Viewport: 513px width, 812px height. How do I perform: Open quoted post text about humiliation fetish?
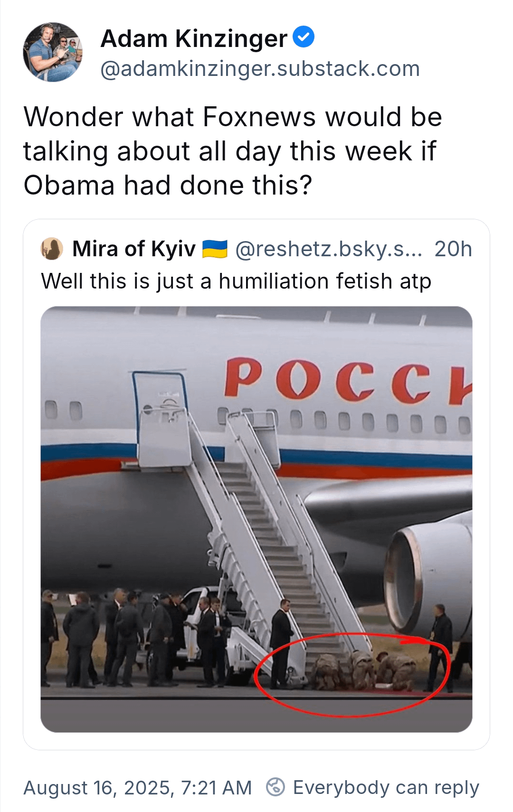point(236,281)
